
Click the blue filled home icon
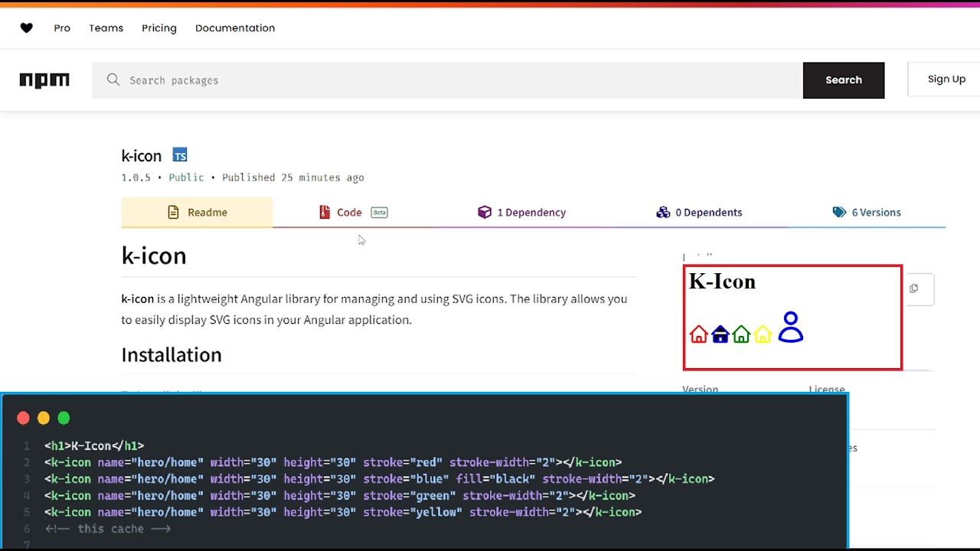720,334
